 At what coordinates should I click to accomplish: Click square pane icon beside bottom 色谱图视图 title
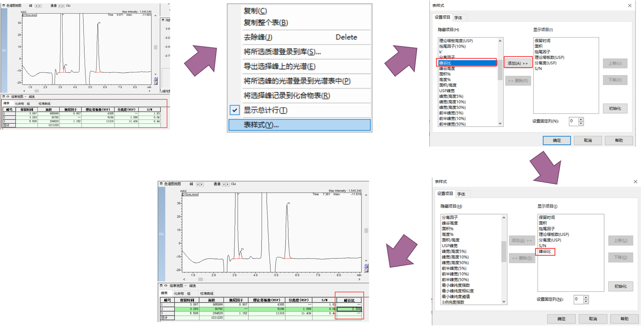161,184
